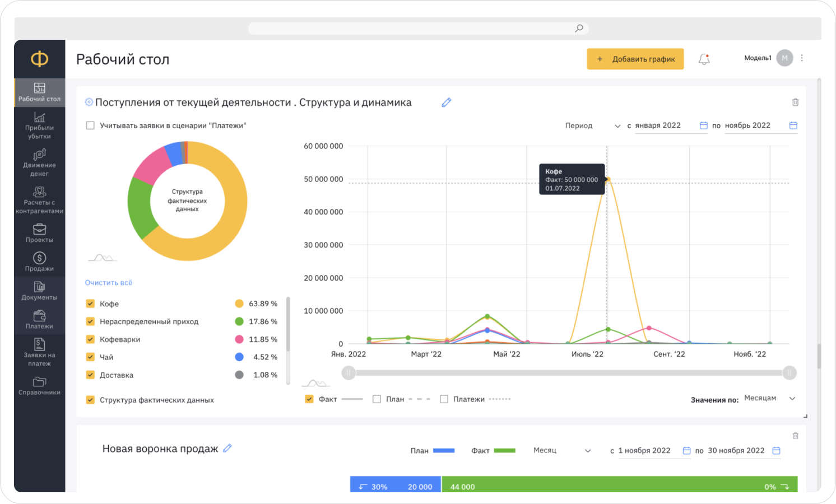Click the Платежи wallet icon

39,315
